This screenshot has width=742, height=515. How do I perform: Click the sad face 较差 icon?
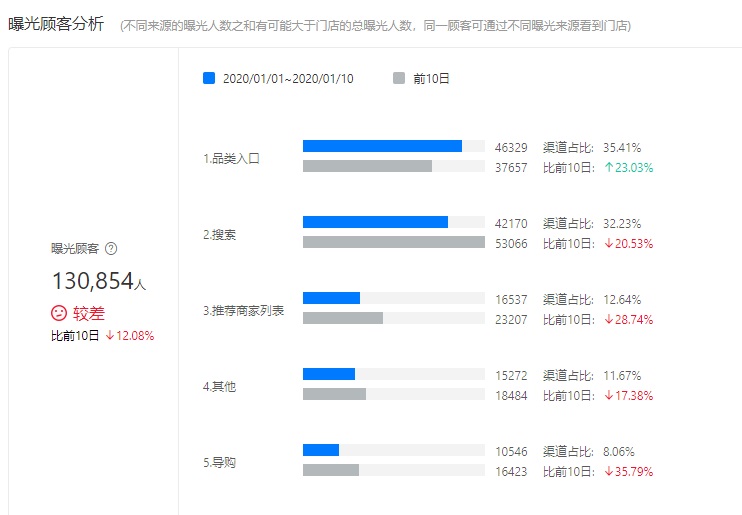pyautogui.click(x=59, y=313)
